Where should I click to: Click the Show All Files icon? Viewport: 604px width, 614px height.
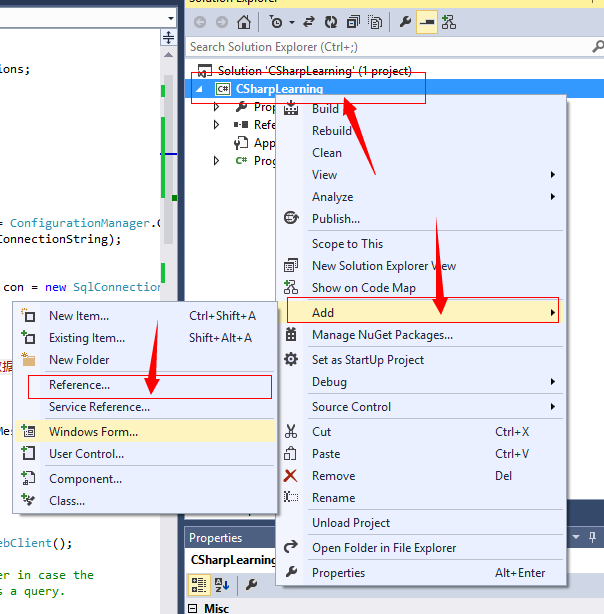point(375,21)
